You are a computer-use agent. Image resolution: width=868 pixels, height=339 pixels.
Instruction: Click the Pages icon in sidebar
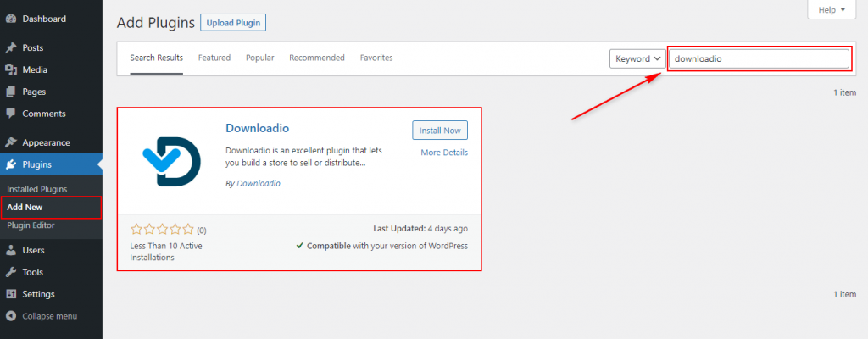pos(10,92)
